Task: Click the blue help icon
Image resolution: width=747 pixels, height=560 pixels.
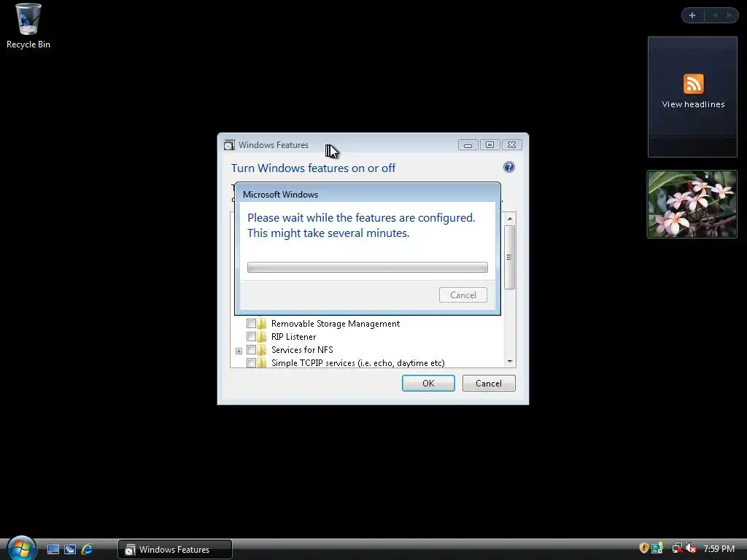Action: [508, 167]
